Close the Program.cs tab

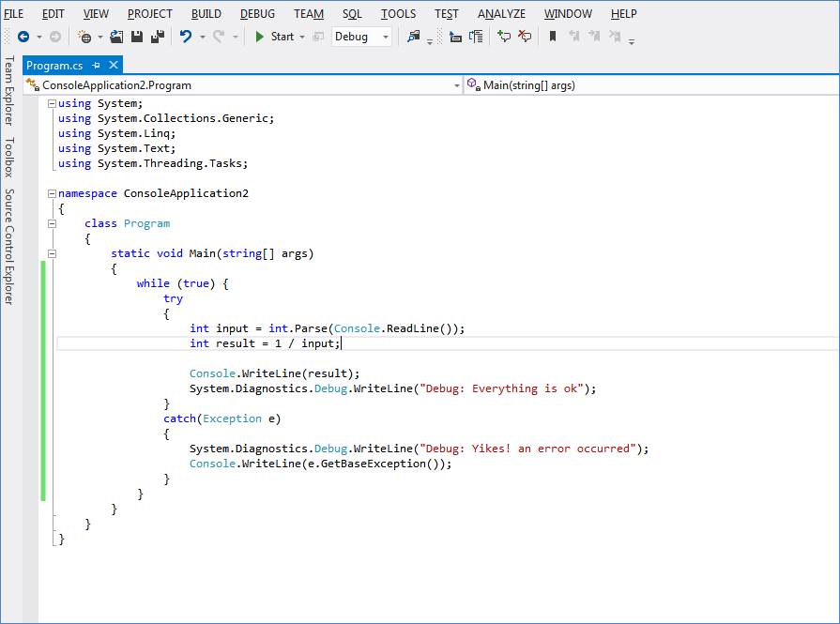pos(113,65)
